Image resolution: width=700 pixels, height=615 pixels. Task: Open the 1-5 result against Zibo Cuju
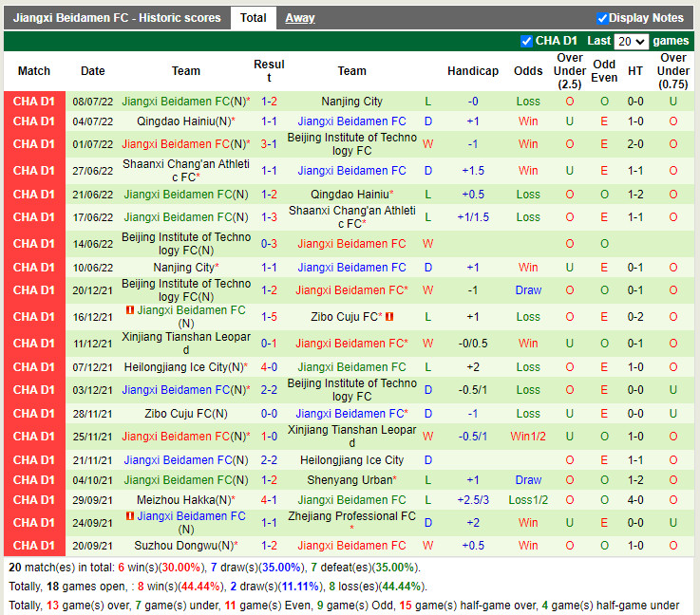click(x=269, y=317)
